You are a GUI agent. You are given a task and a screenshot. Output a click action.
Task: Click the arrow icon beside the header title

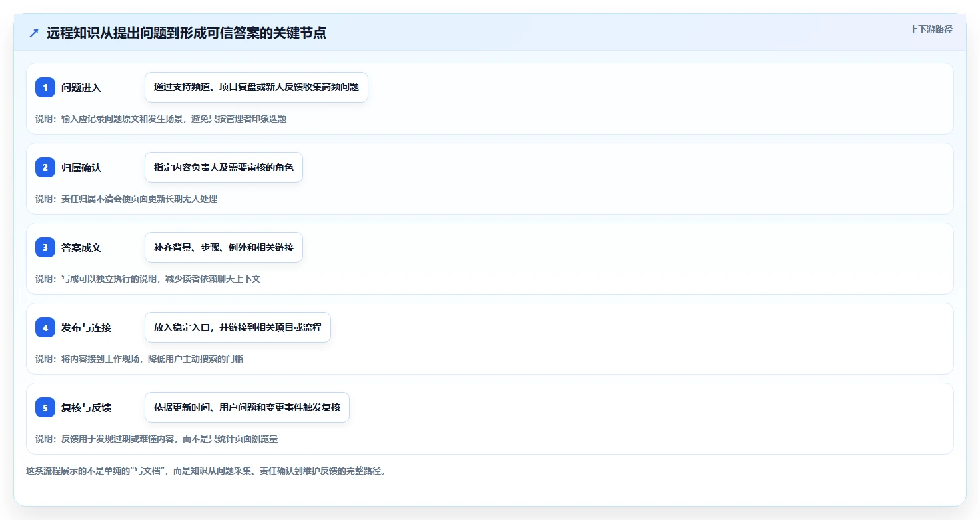pyautogui.click(x=34, y=33)
